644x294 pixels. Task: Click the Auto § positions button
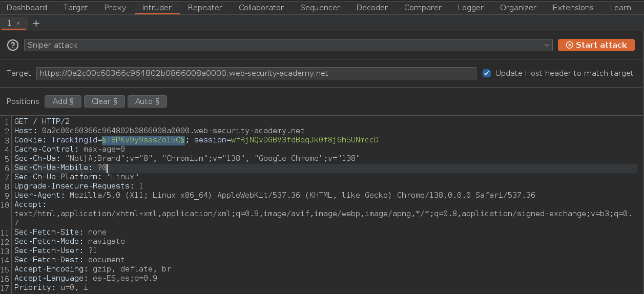tap(147, 101)
